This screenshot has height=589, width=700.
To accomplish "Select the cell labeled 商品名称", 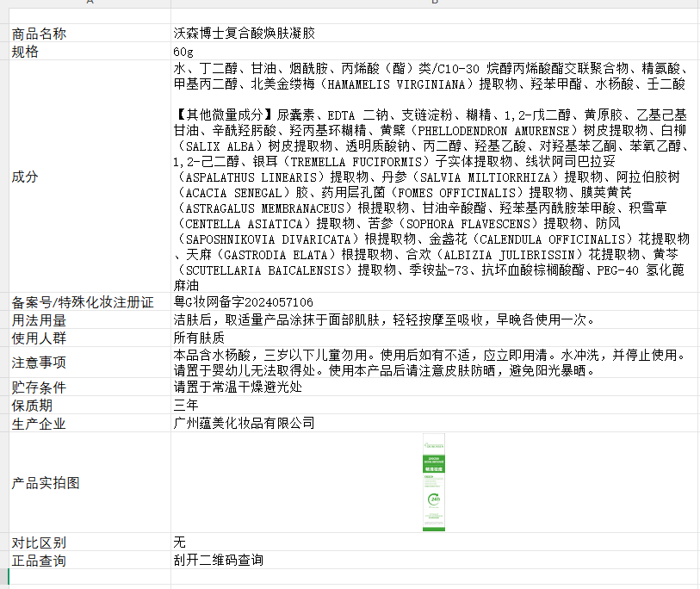I will pos(90,33).
